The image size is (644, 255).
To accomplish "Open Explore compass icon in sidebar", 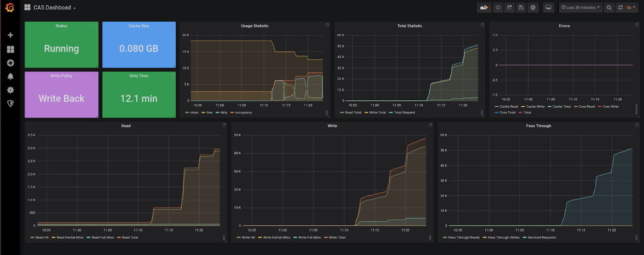I will 10,63.
